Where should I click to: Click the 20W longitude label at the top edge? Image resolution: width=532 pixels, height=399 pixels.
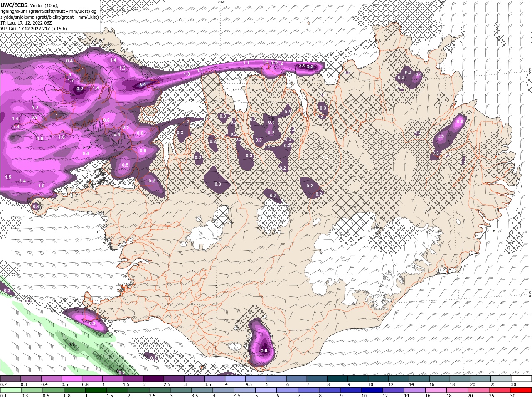[221, 2]
